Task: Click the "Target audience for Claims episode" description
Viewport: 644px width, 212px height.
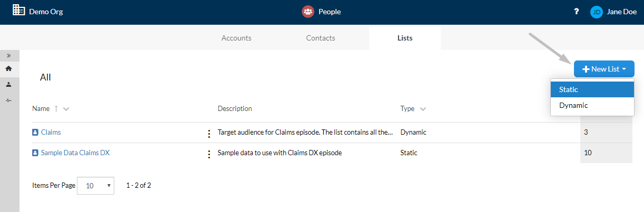Action: (x=305, y=133)
